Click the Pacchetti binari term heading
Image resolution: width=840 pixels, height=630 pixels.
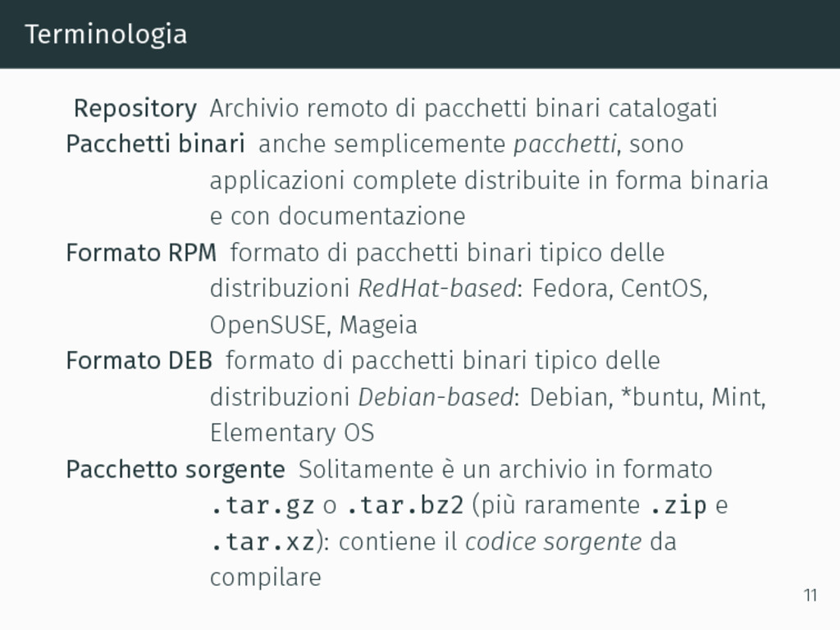pyautogui.click(x=155, y=144)
